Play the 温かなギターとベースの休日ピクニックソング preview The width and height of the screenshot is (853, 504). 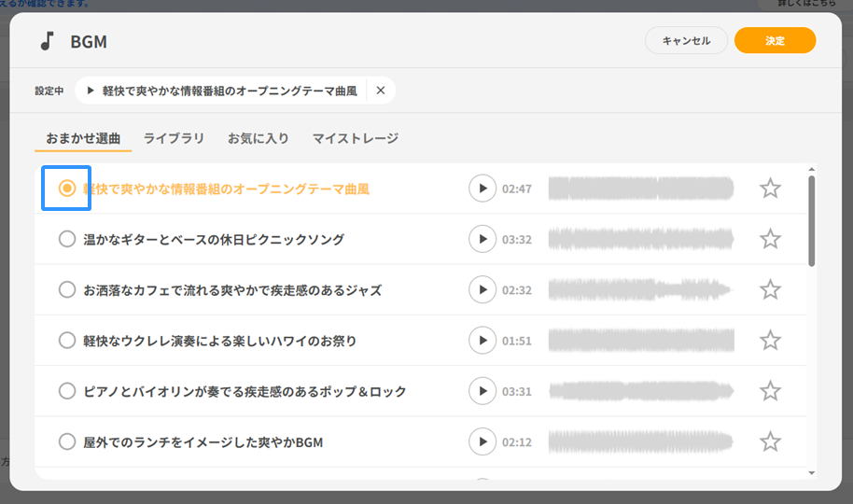[482, 239]
